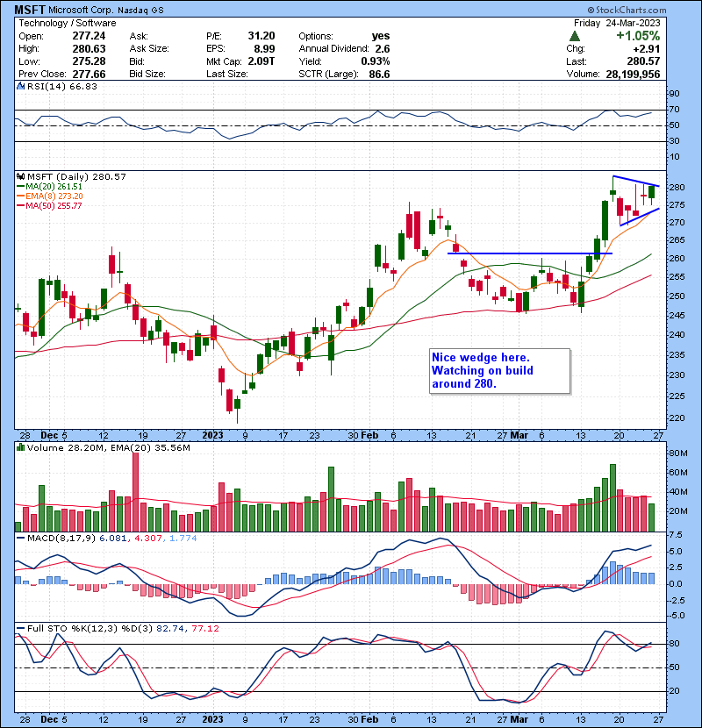The width and height of the screenshot is (702, 728).
Task: Click the Open value 277.24
Action: click(x=89, y=36)
